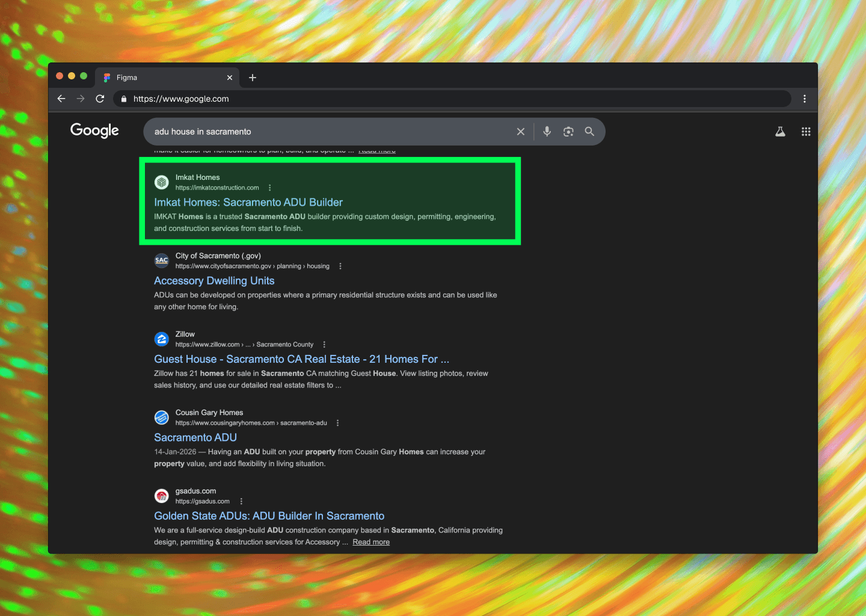The image size is (866, 616).
Task: Click the Zillow favicon
Action: [162, 339]
